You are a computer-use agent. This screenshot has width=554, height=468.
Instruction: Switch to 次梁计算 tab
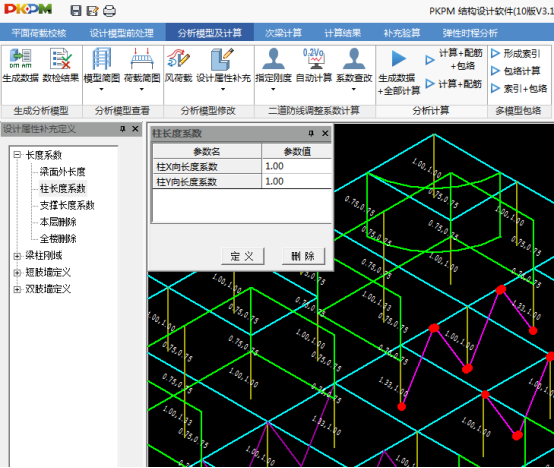click(283, 33)
